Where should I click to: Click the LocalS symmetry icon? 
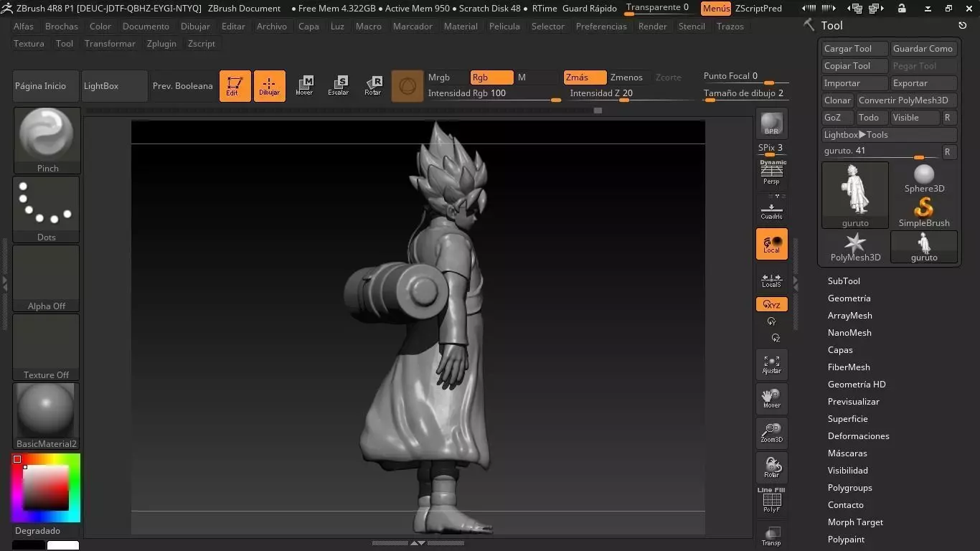tap(772, 280)
